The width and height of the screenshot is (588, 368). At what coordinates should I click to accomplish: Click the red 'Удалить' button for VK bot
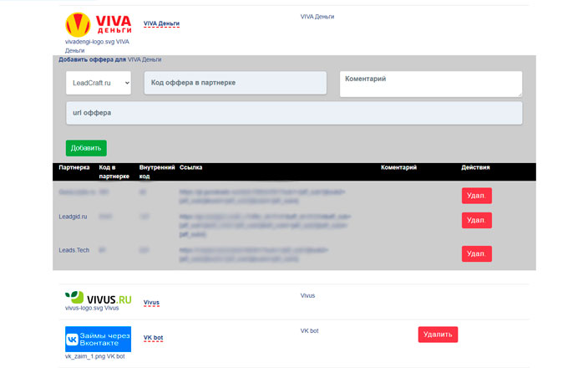click(438, 335)
